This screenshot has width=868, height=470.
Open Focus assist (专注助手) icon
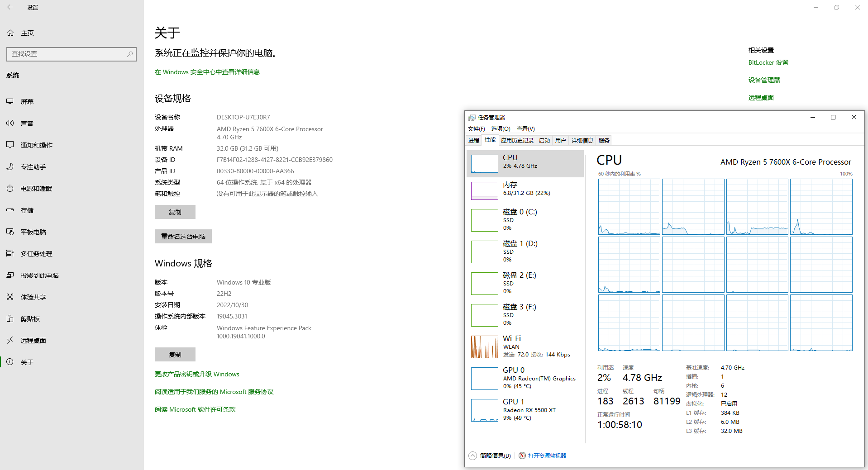(10, 166)
